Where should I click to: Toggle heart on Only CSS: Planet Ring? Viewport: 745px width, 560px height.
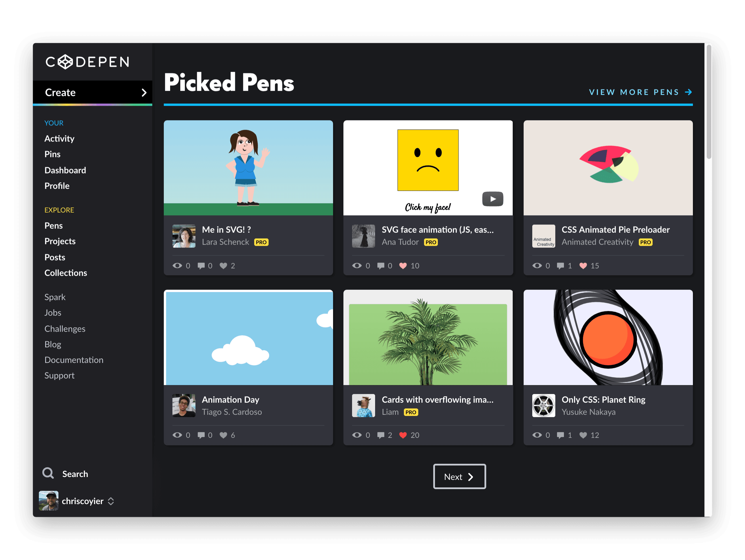tap(583, 435)
